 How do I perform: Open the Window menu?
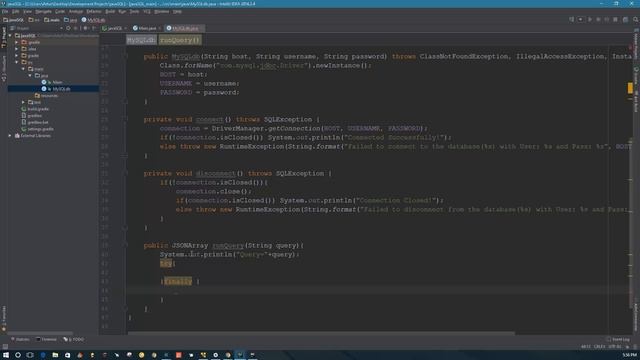coord(162,12)
